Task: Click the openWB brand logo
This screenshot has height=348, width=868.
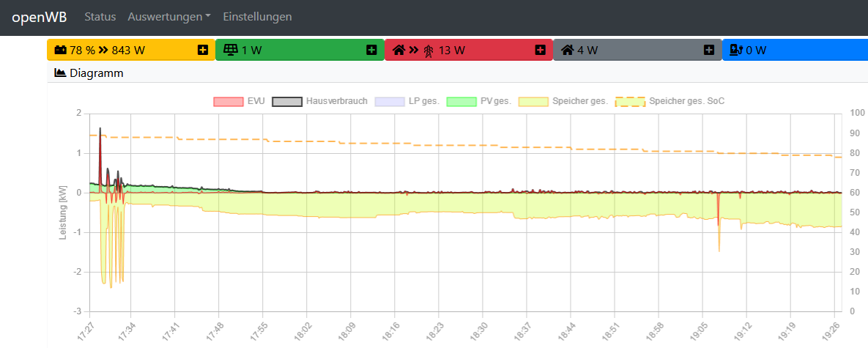Action: tap(40, 17)
